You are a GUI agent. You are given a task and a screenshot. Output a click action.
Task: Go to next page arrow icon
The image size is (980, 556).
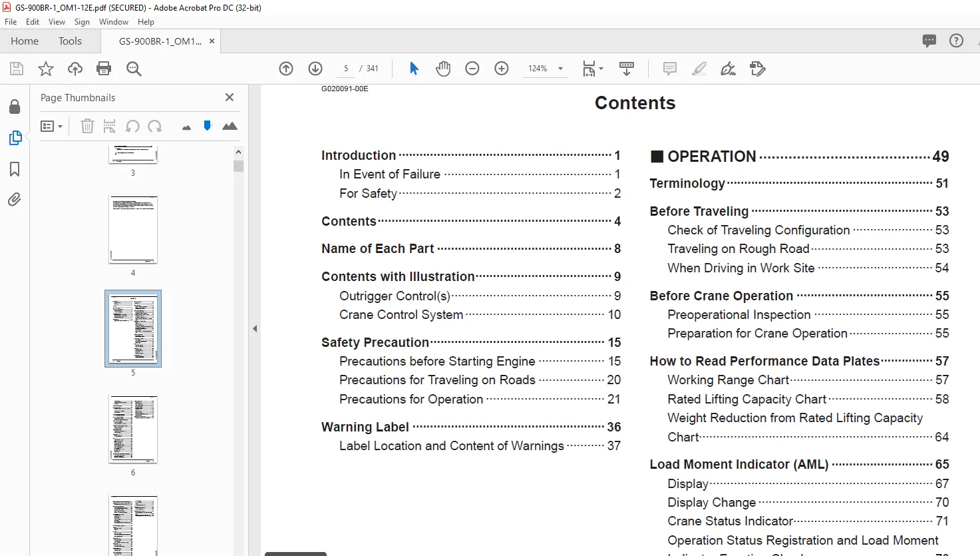click(315, 69)
